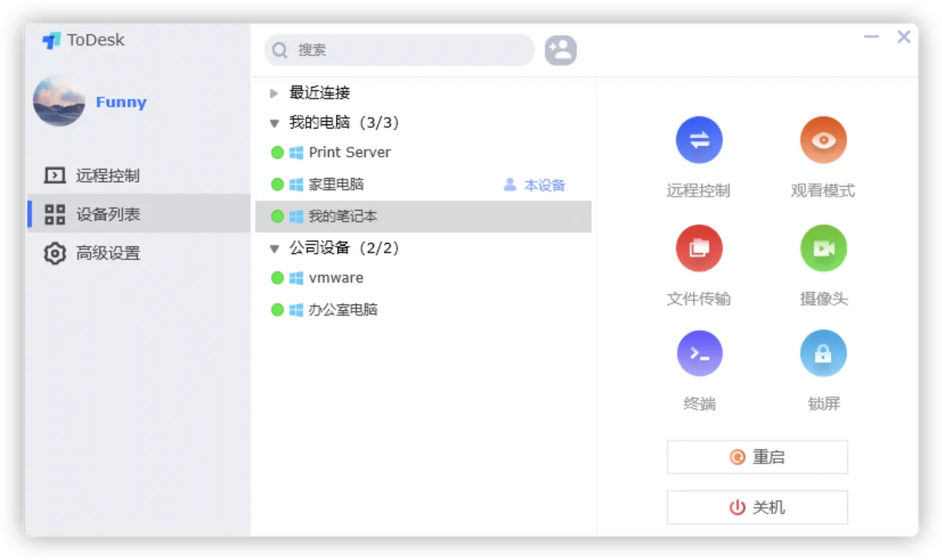Select the 设备列表 sidebar tab

coord(139,214)
